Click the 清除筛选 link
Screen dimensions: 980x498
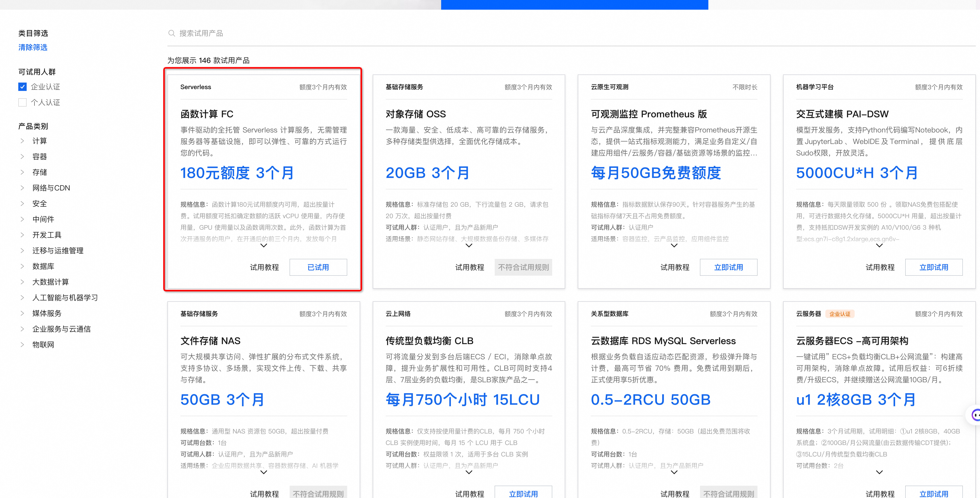point(33,48)
